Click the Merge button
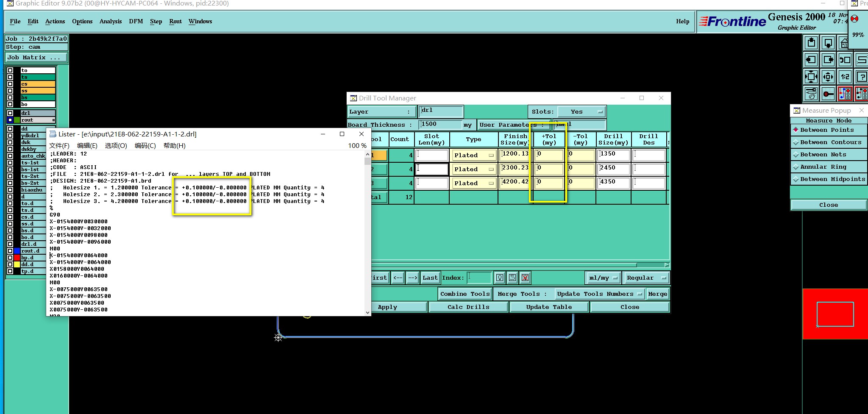This screenshot has height=414, width=868. (657, 294)
